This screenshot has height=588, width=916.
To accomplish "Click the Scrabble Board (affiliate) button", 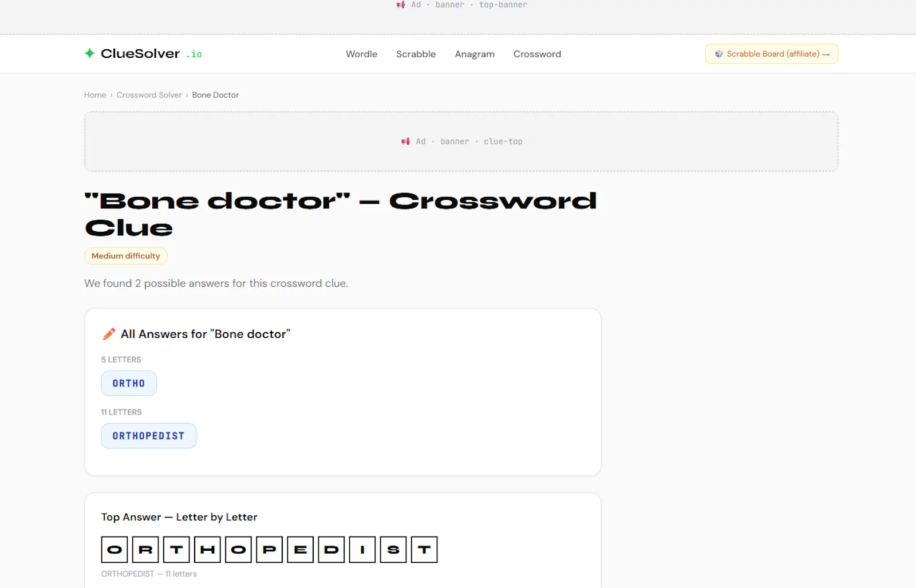I will [x=772, y=54].
